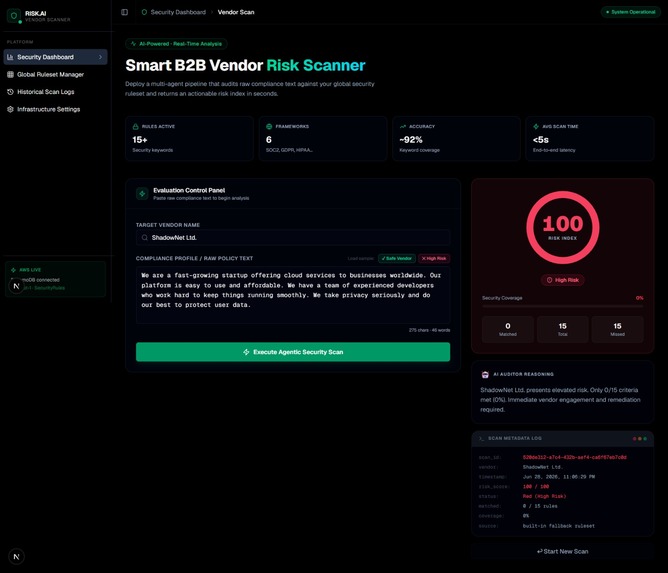Click the AI Auditor Reasoning robot icon
The width and height of the screenshot is (668, 573).
point(485,374)
